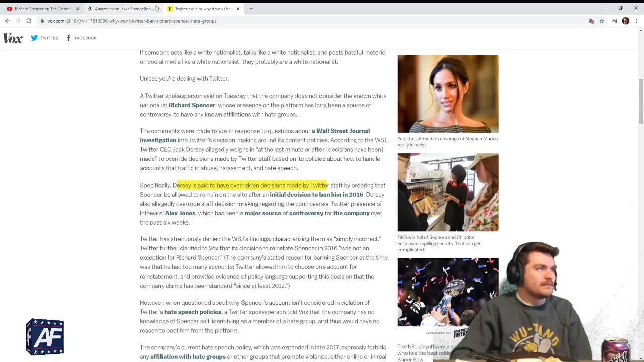The width and height of the screenshot is (644, 362).
Task: Click the browser Forward arrow
Action: point(18,21)
